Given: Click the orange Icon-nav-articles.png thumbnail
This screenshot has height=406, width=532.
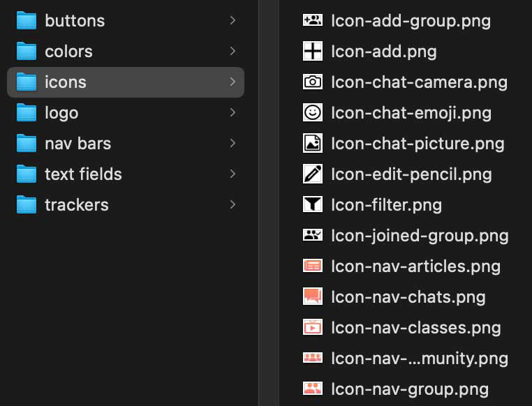Looking at the screenshot, I should point(312,266).
